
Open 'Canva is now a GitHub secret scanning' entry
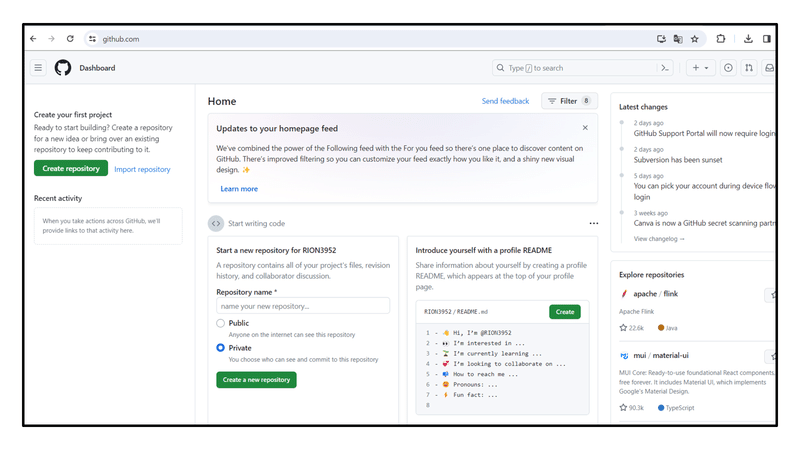704,223
